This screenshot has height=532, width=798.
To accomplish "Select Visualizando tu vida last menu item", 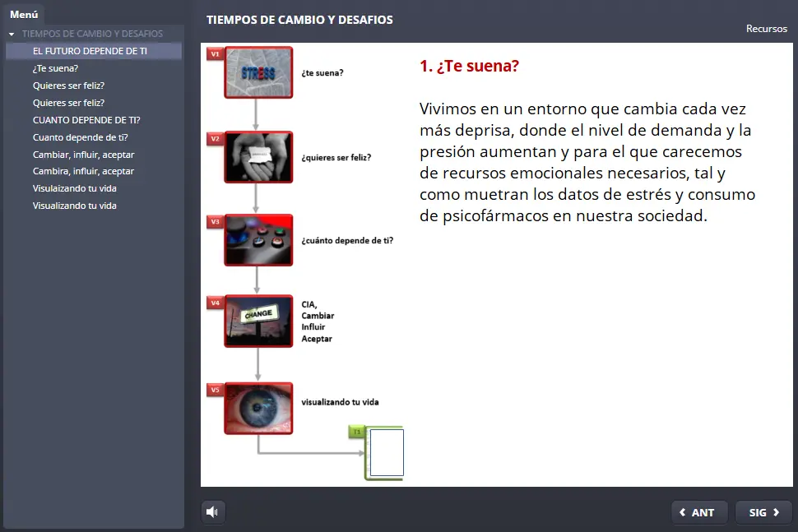I will [74, 206].
